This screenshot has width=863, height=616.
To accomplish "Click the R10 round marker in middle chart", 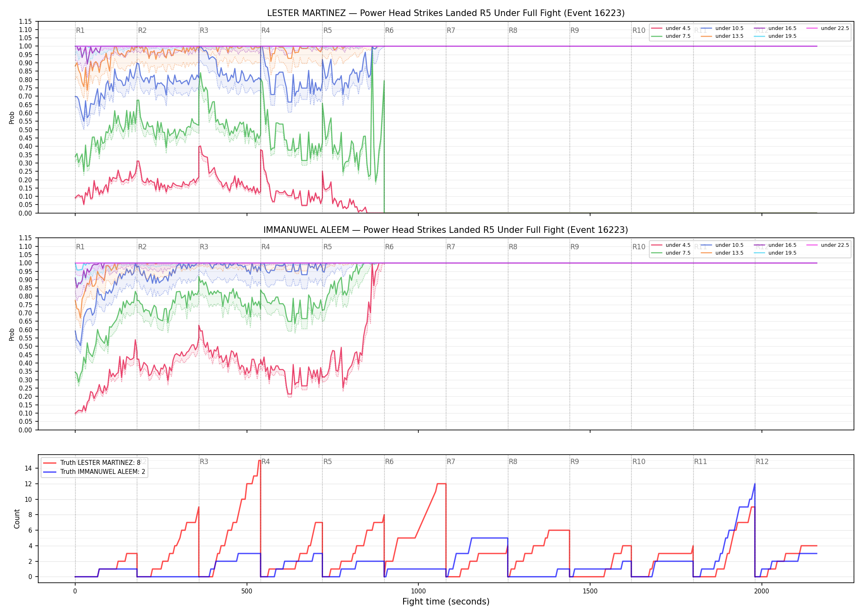I will pos(639,247).
